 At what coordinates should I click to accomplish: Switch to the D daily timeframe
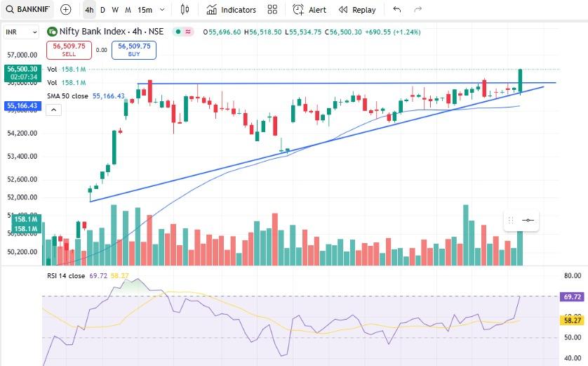tap(102, 10)
